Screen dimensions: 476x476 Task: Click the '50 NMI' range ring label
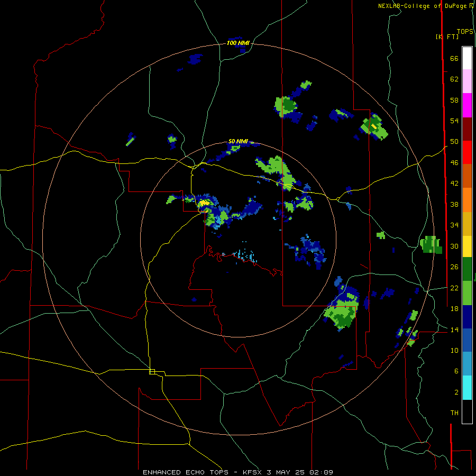(x=238, y=141)
